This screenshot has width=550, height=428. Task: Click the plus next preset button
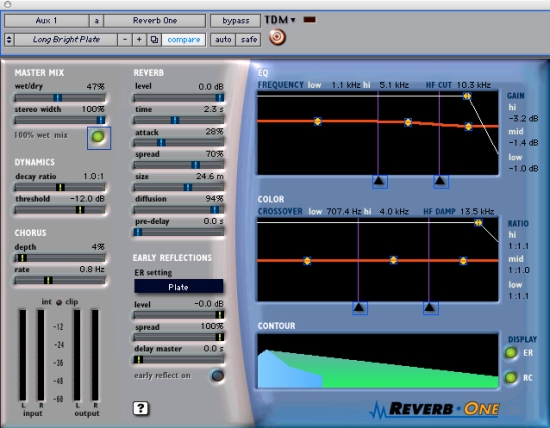click(139, 39)
